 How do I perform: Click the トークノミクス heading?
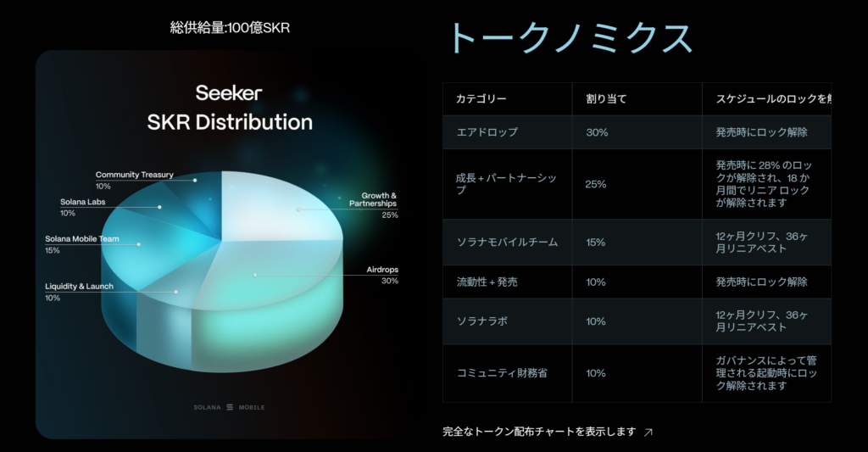[570, 39]
